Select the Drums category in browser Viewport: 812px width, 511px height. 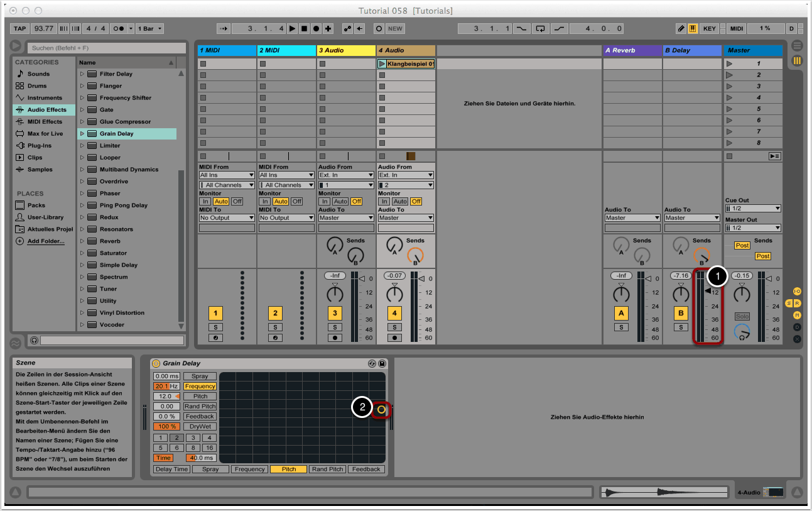click(37, 86)
